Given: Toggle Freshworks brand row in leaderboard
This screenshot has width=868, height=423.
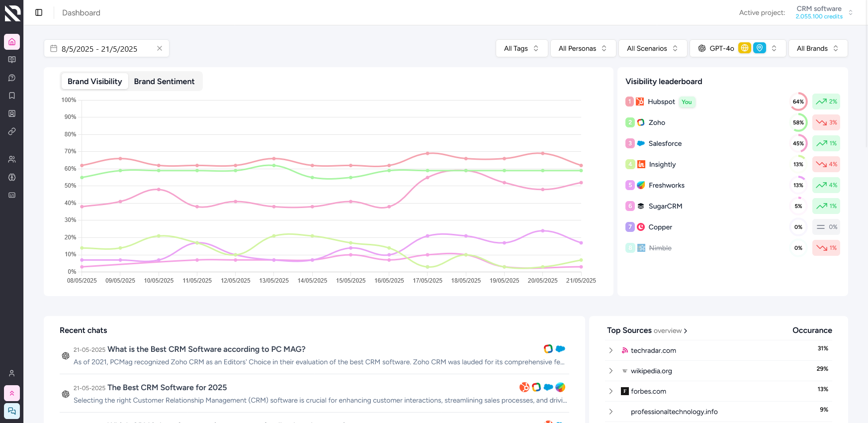Looking at the screenshot, I should [x=732, y=185].
